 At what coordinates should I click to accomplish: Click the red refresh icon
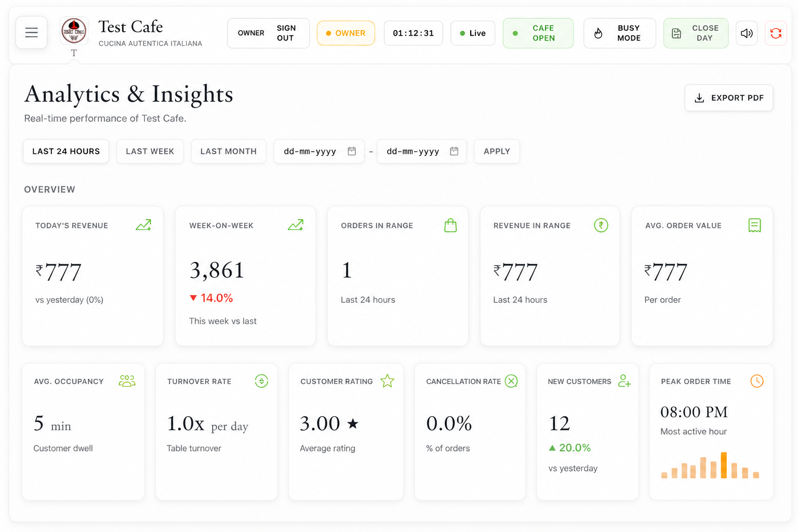coord(776,33)
